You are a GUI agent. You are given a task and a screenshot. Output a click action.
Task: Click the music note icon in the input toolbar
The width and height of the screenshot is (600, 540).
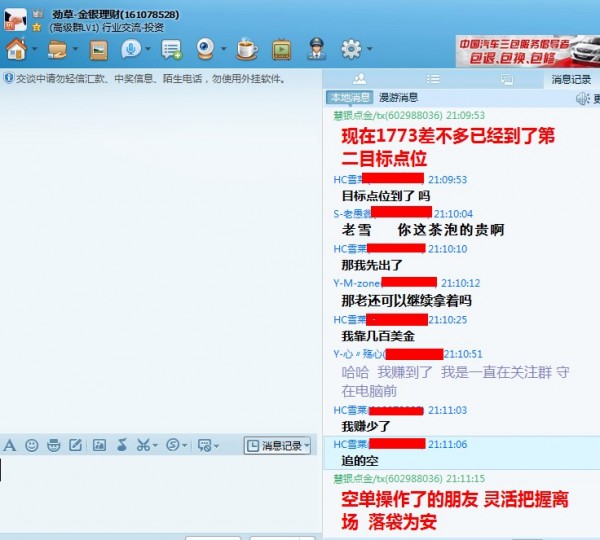(121, 445)
